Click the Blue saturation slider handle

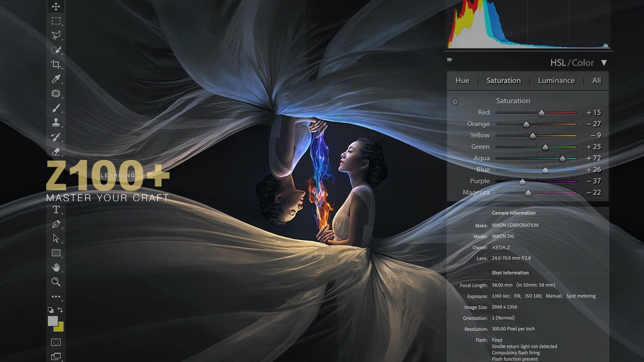click(545, 170)
